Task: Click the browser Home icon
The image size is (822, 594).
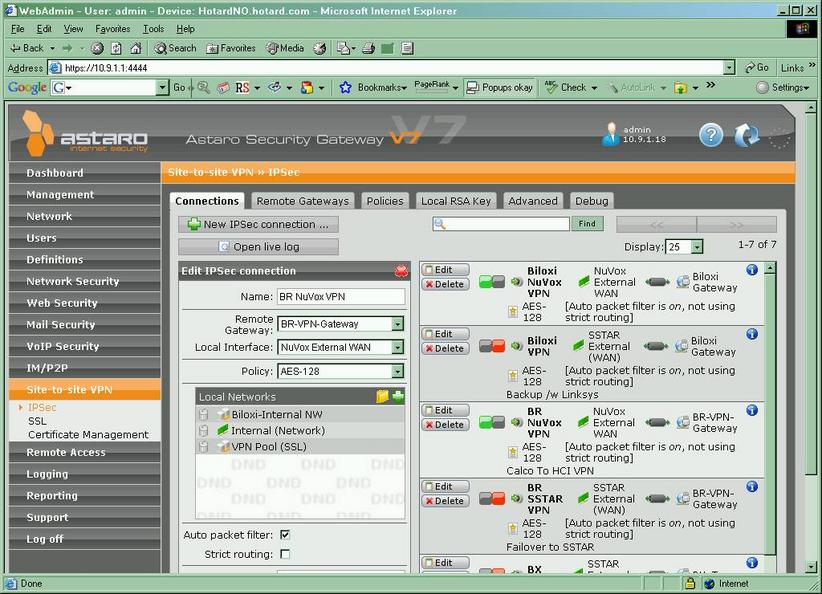Action: [x=136, y=49]
